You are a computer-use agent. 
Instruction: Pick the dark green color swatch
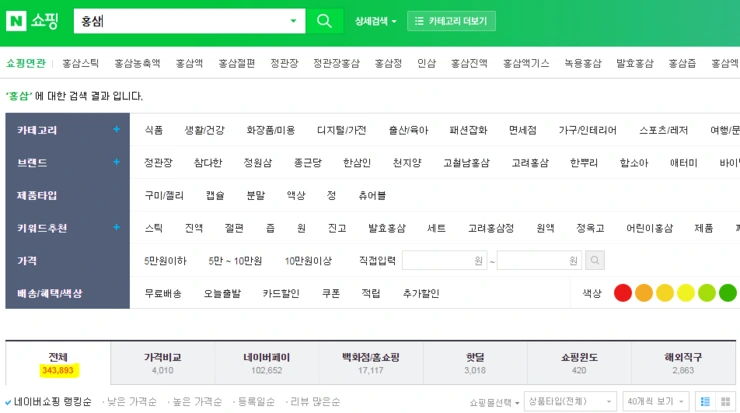click(728, 293)
